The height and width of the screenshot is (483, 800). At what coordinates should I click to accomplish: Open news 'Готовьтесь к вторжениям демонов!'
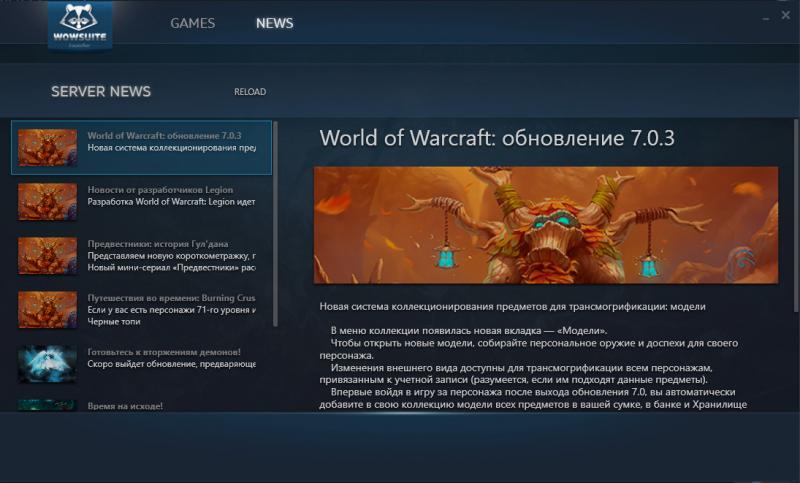pos(141,364)
